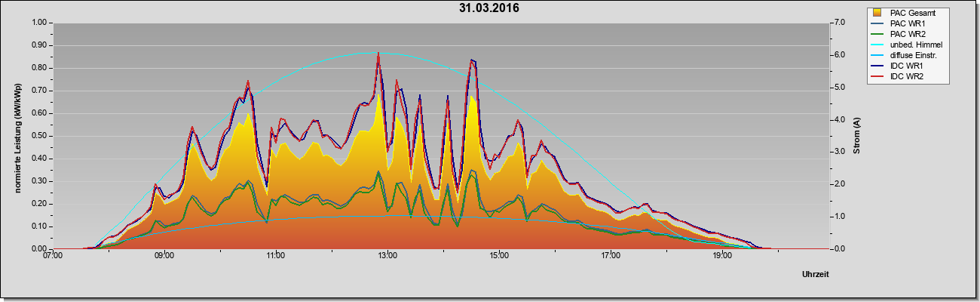Click the Uhrzeit axis label
This screenshot has height=302, width=980.
(x=816, y=275)
